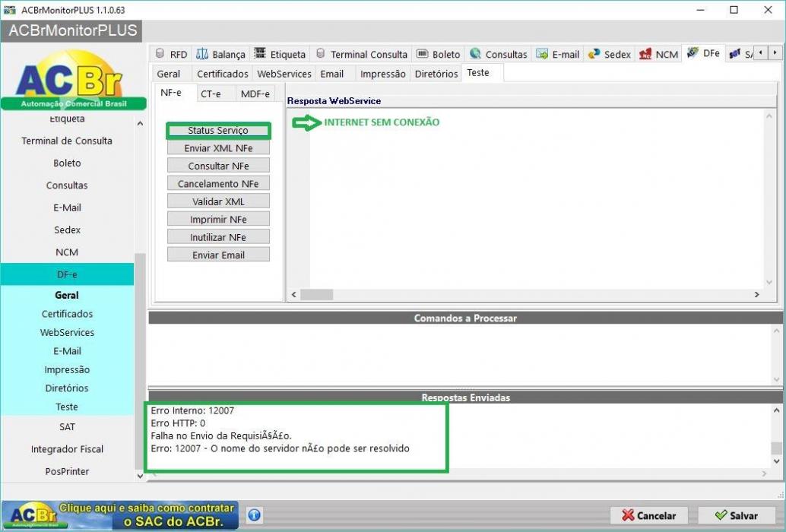Viewport: 786px width, 532px height.
Task: Switch to the Impressão tab
Action: [x=383, y=74]
